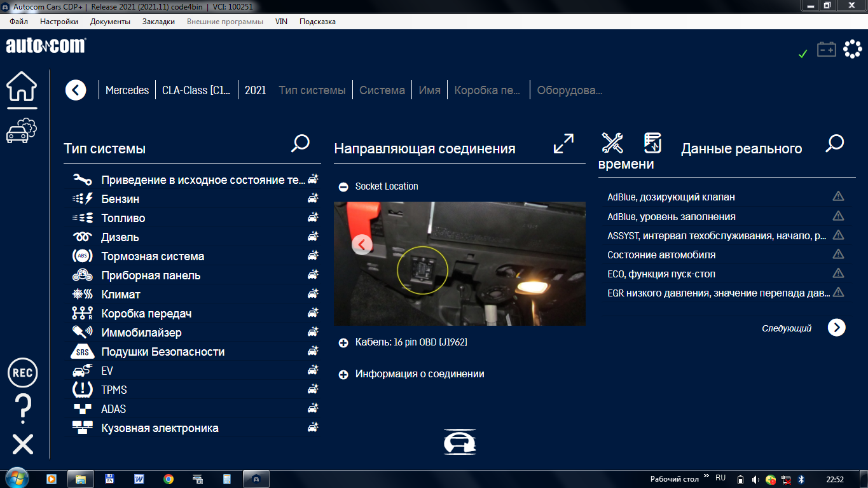Viewport: 868px width, 488px height.
Task: Click the dotted circle loading icon
Action: (852, 49)
